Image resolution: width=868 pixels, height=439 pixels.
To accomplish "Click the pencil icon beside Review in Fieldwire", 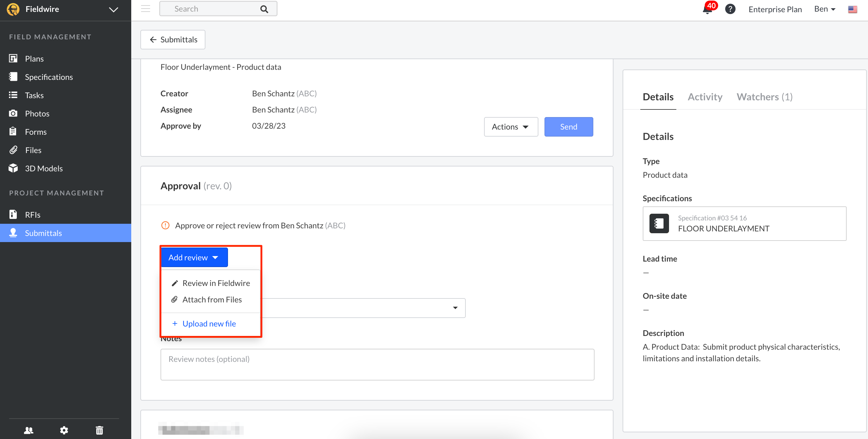I will [x=175, y=284].
